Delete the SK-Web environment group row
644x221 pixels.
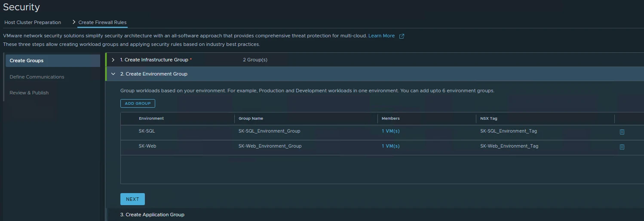tap(622, 147)
